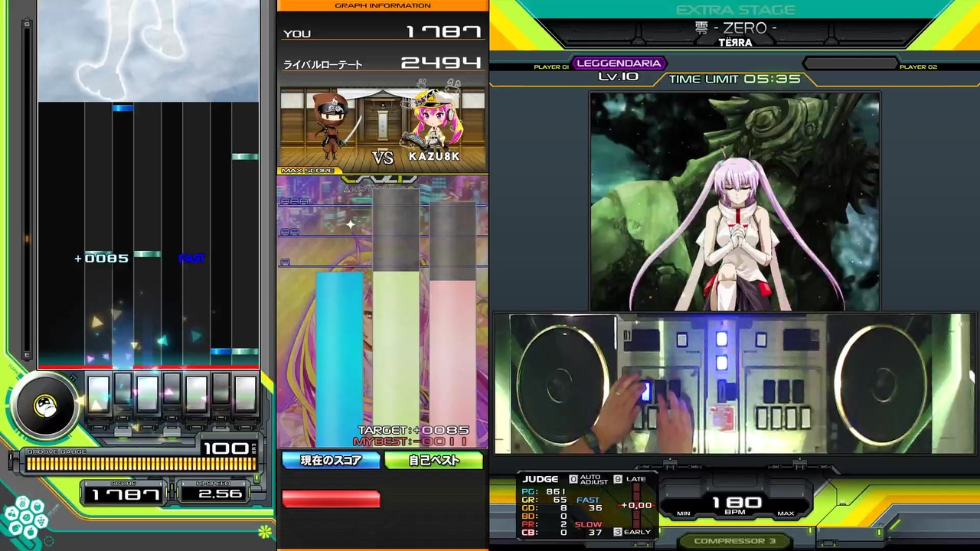Tap the middle fourth key under the lanes
The height and width of the screenshot is (551, 980).
coord(171,392)
